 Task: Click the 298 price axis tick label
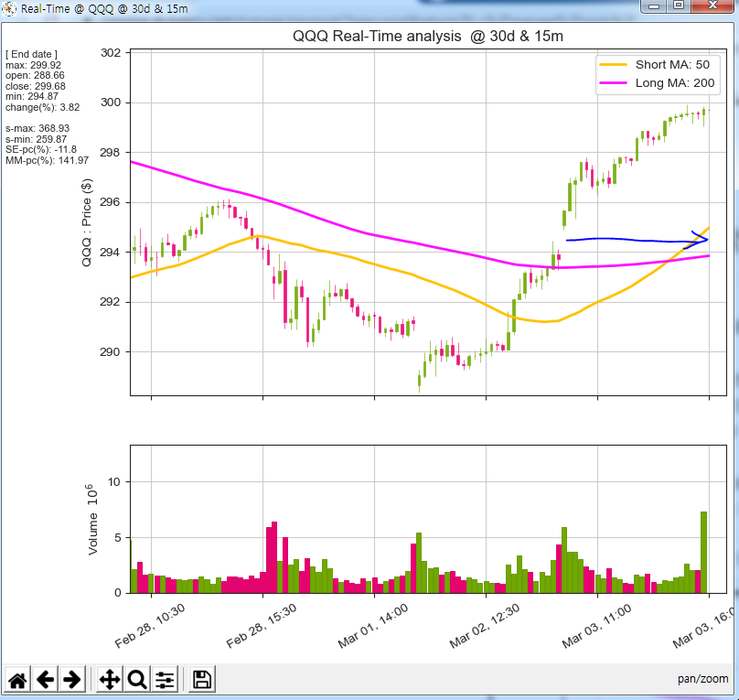(111, 152)
